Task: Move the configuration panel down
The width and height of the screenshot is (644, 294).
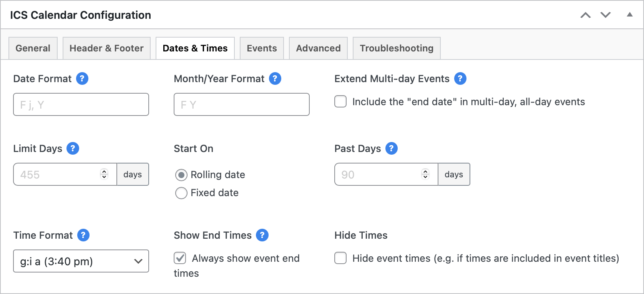Action: [606, 15]
